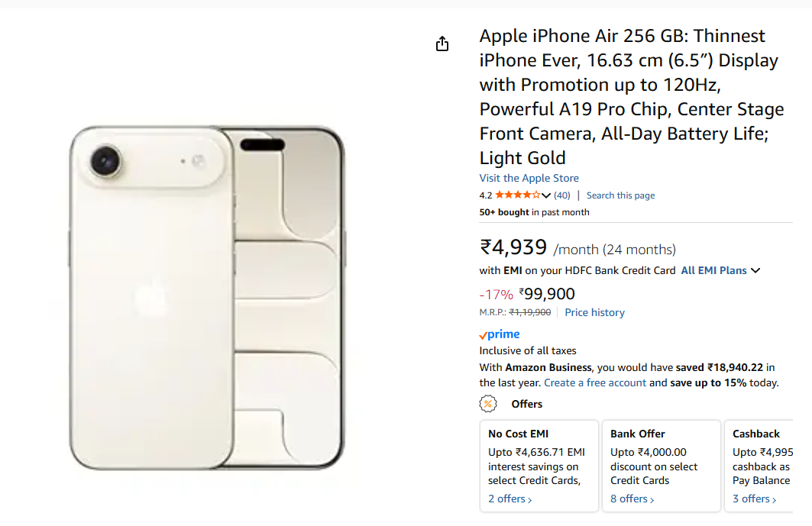Select the No Cost EMI offer card

pos(539,458)
